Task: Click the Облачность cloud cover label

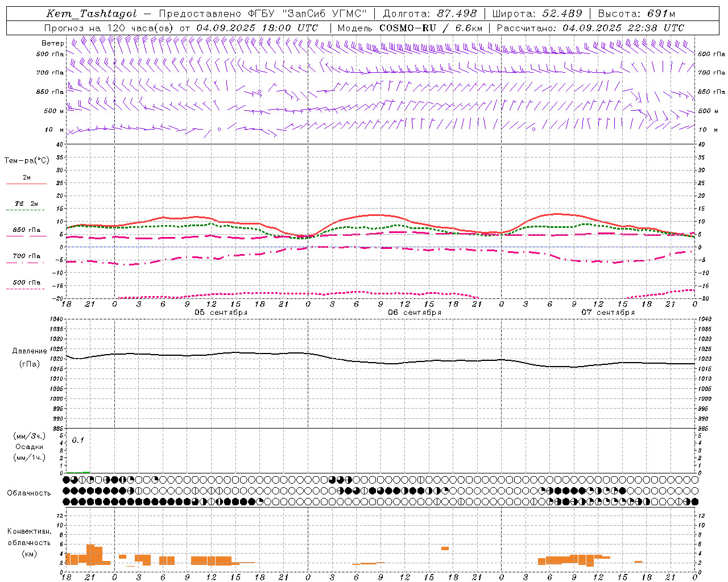Action: coord(29,493)
